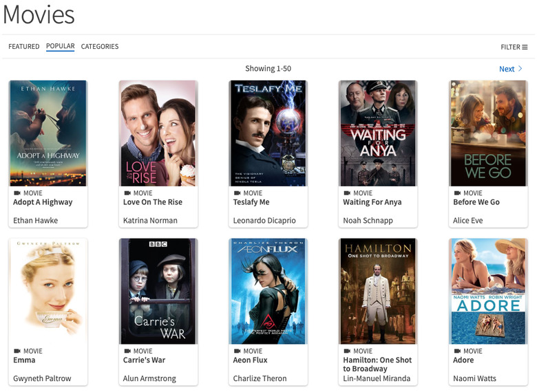
Task: Click the camera icon under Carrie's War poster
Action: tap(127, 351)
